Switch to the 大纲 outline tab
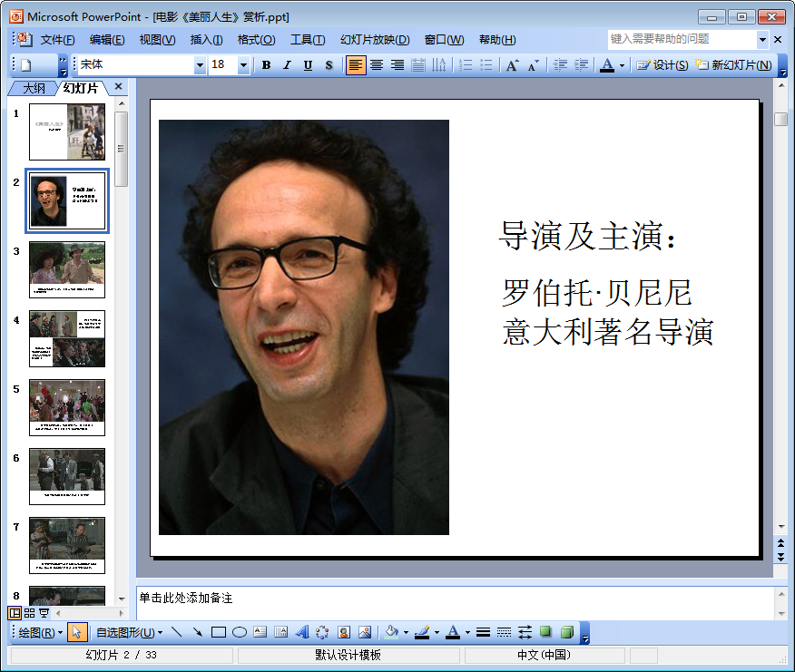795x672 pixels. pos(34,88)
